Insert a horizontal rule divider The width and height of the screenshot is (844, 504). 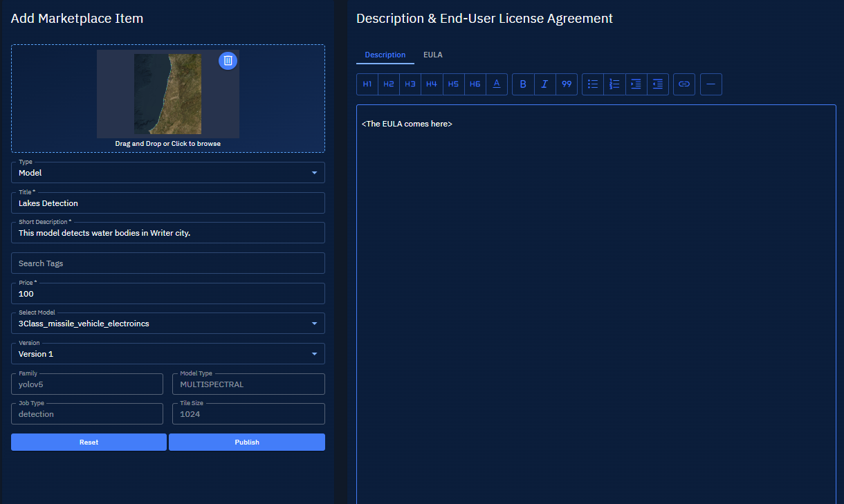click(x=710, y=84)
